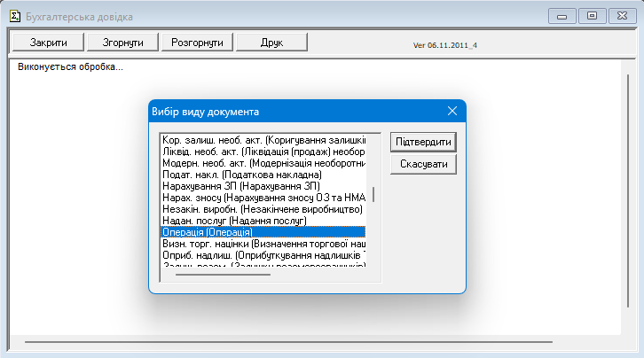Click the Розгорнути button
644x358 pixels.
[x=197, y=42]
